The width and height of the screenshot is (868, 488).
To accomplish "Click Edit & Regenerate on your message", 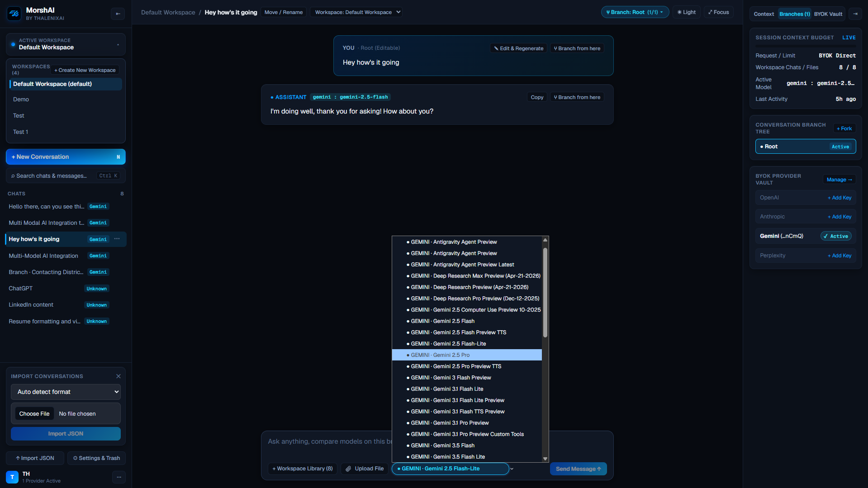I will coord(518,48).
